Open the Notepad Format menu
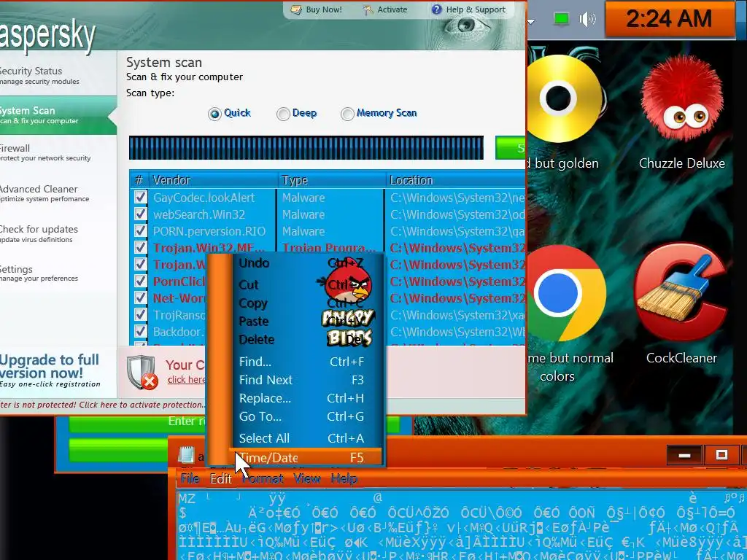Image resolution: width=747 pixels, height=560 pixels. click(x=263, y=478)
